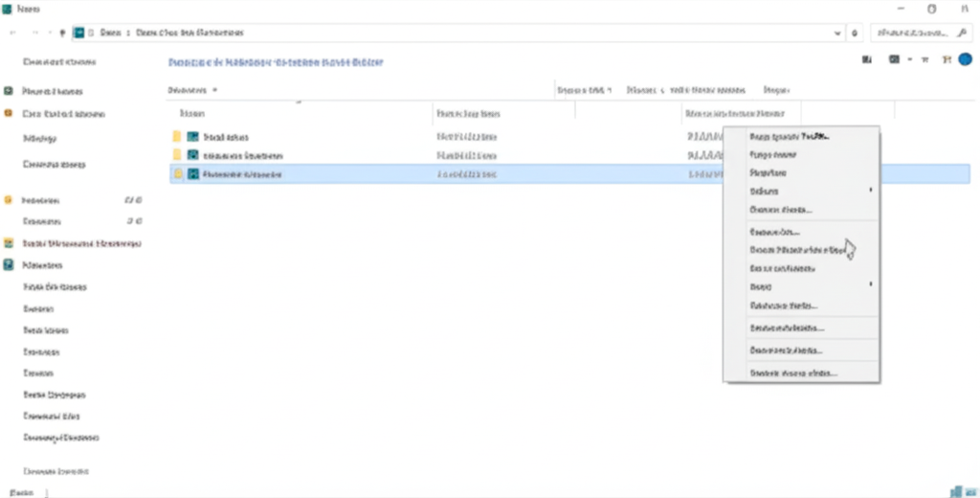Screen dimensions: 980x498
Task: Select the second folder row in the file list
Action: (x=569, y=155)
